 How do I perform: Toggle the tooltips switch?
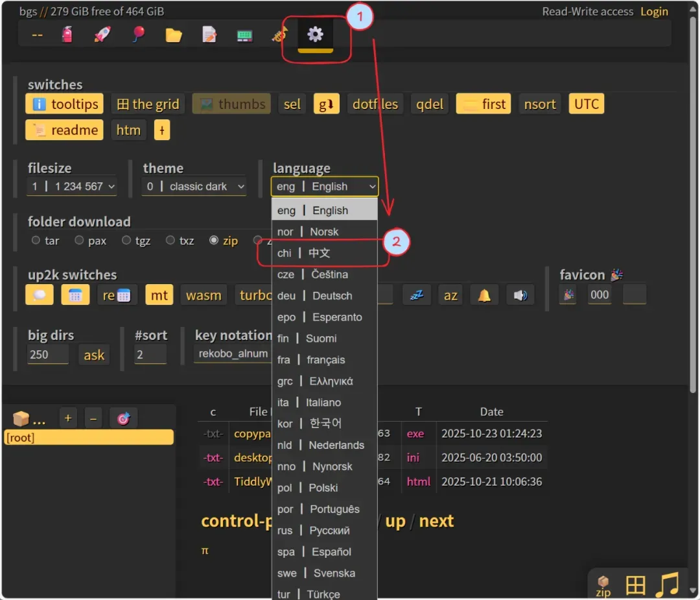[x=64, y=104]
